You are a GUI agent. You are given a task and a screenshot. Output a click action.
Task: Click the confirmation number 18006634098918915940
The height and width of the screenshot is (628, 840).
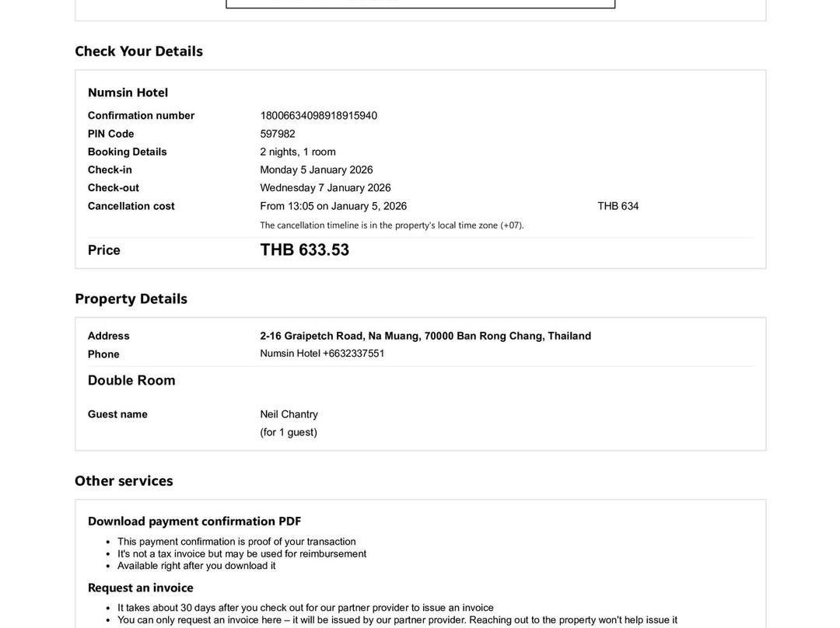tap(318, 116)
